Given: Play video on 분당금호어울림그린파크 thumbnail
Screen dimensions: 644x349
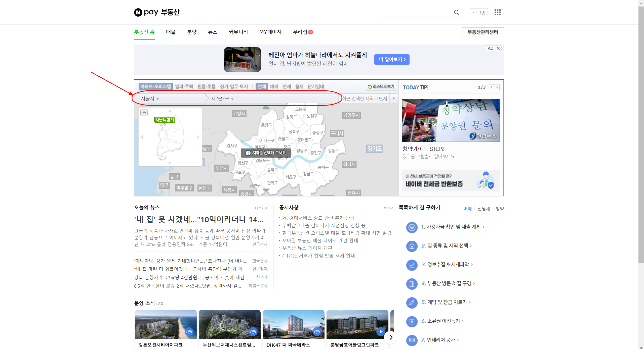Looking at the screenshot, I should coord(381,331).
